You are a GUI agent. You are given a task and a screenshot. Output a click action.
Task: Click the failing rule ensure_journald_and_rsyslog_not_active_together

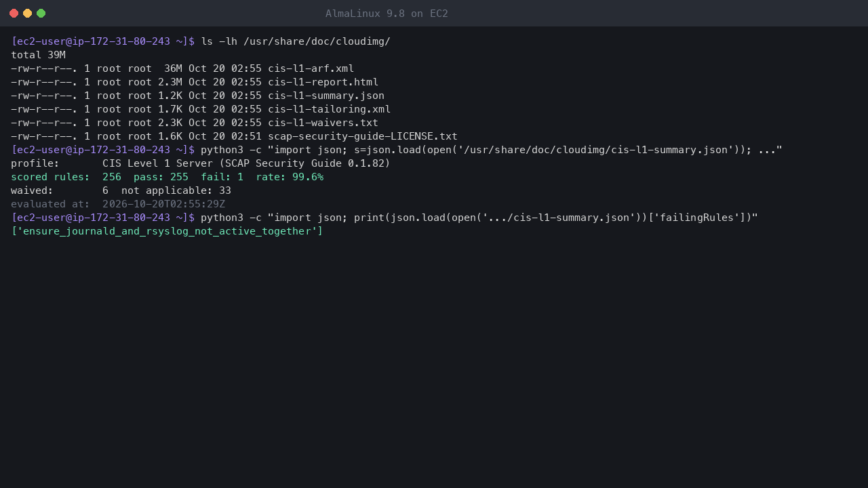[170, 231]
